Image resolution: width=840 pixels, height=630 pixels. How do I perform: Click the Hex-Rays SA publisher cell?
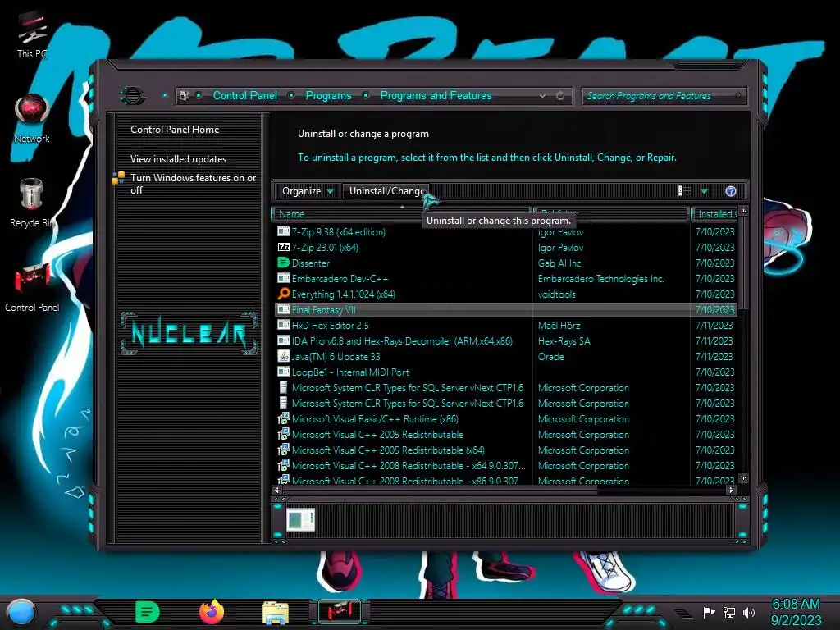[x=564, y=340]
